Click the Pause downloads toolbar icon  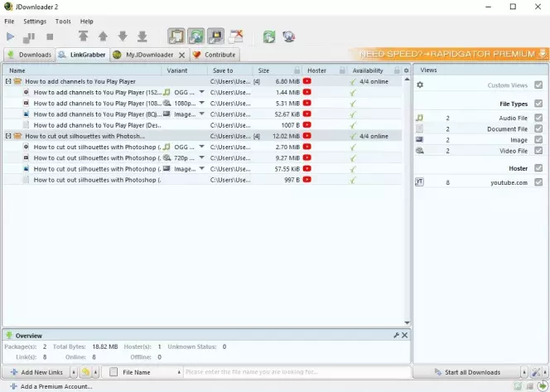tap(29, 36)
